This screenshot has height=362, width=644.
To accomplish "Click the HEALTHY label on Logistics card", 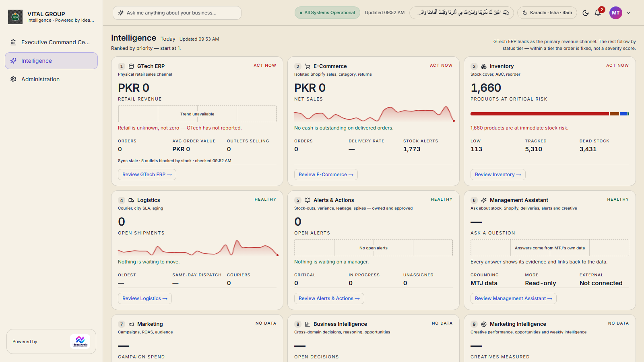I will click(265, 199).
